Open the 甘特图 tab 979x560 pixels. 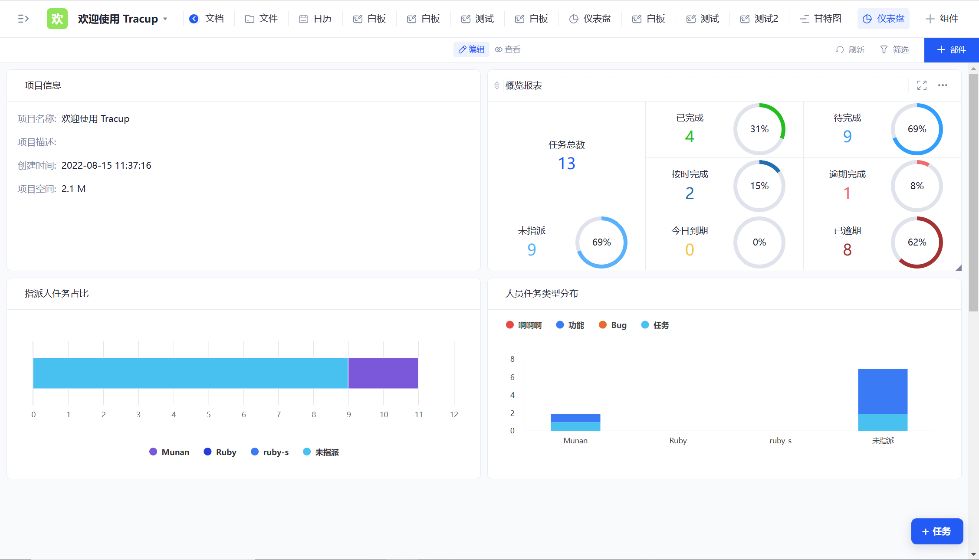pos(821,19)
